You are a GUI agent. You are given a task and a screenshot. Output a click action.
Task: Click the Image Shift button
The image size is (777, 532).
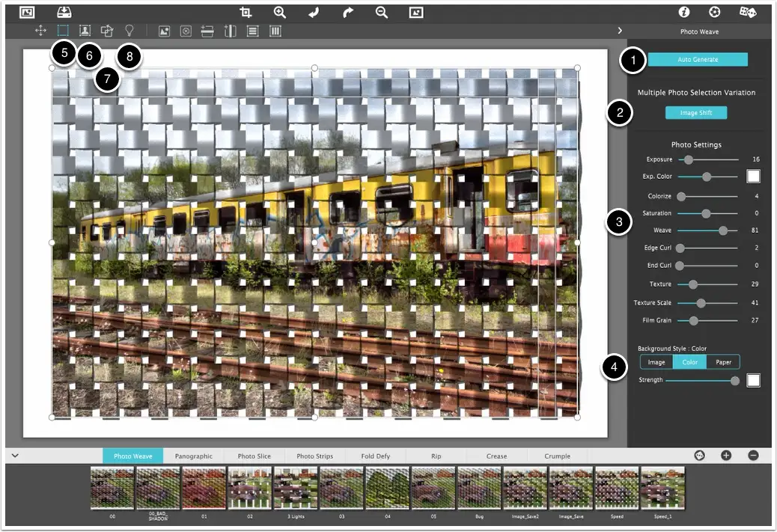coord(695,112)
